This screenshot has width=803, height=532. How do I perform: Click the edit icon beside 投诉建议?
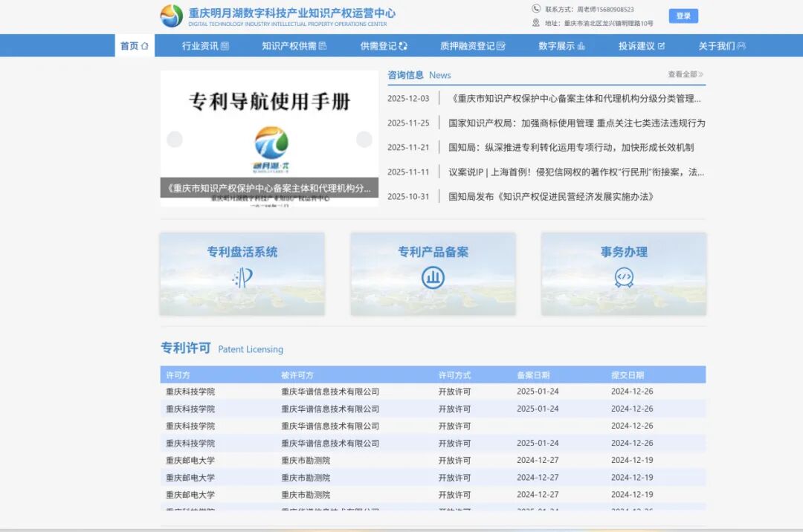pyautogui.click(x=661, y=45)
